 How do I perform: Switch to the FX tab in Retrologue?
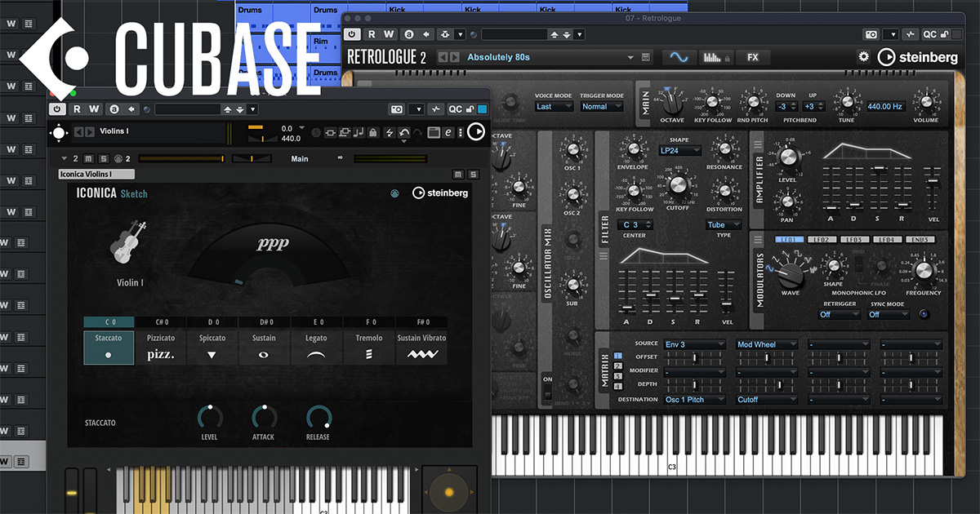tap(752, 57)
